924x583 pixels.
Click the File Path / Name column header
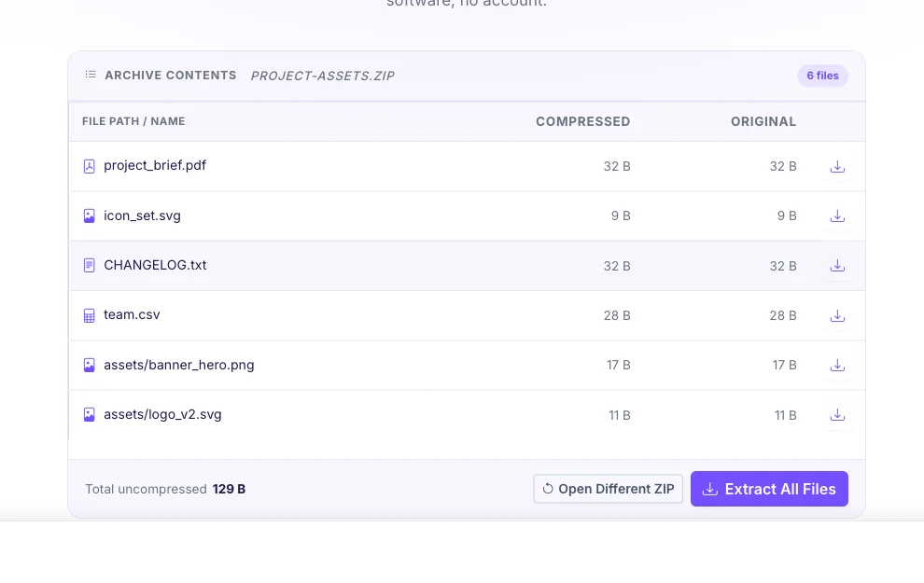[133, 121]
